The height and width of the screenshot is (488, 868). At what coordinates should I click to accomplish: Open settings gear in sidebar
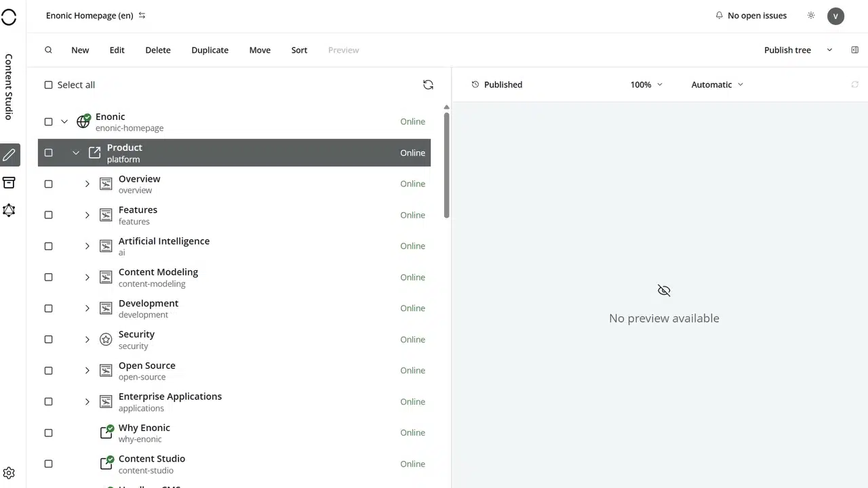click(9, 473)
